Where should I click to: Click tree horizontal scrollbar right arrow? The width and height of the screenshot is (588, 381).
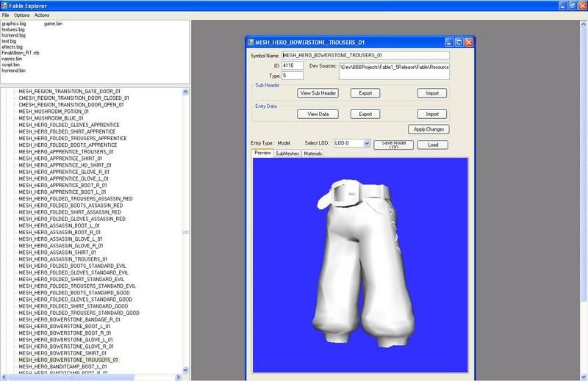click(x=179, y=377)
